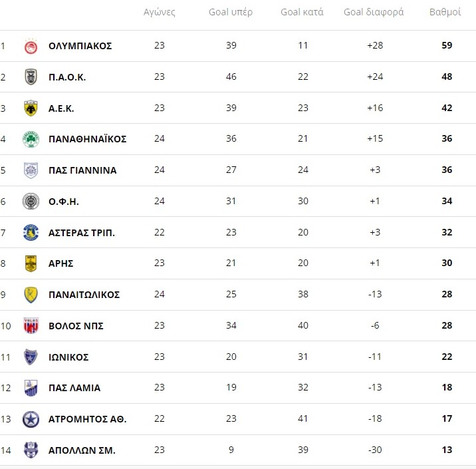Click the O.F.I. round logo
This screenshot has width=476, height=469.
point(31,201)
